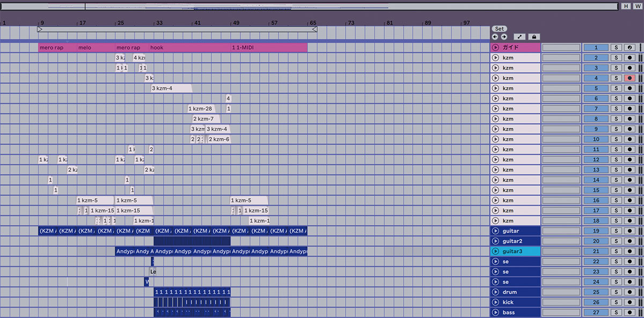Arm guitar3 track 21 for recording
Screen dimensions: 644x318
[630, 252]
